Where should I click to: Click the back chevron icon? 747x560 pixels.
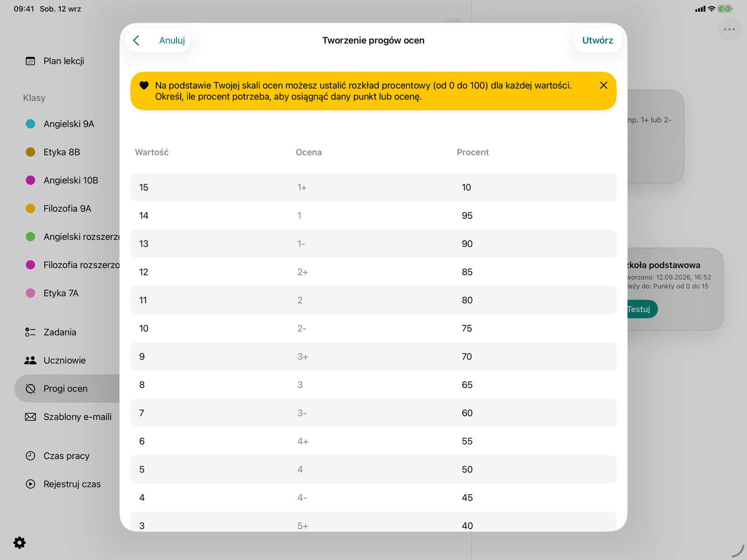point(136,41)
